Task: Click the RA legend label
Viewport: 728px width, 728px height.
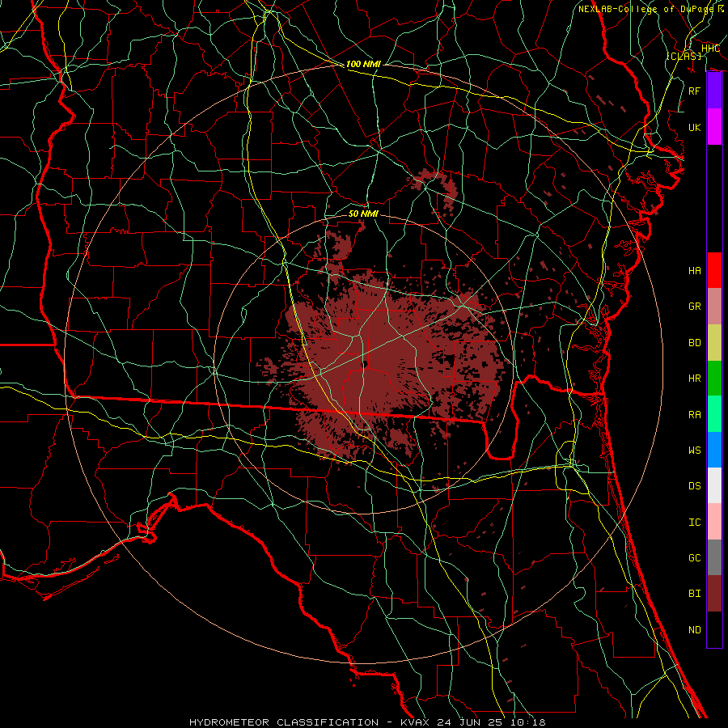Action: (x=695, y=415)
